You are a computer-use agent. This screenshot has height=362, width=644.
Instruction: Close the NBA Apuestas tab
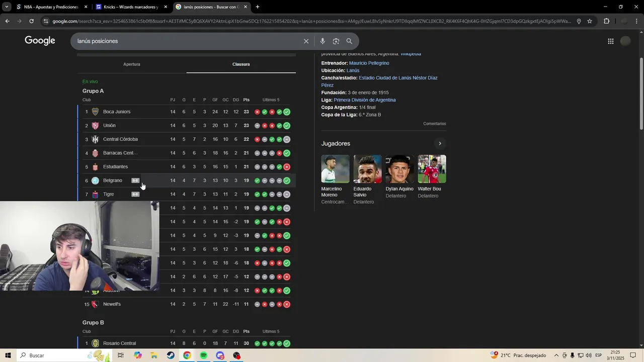86,7
